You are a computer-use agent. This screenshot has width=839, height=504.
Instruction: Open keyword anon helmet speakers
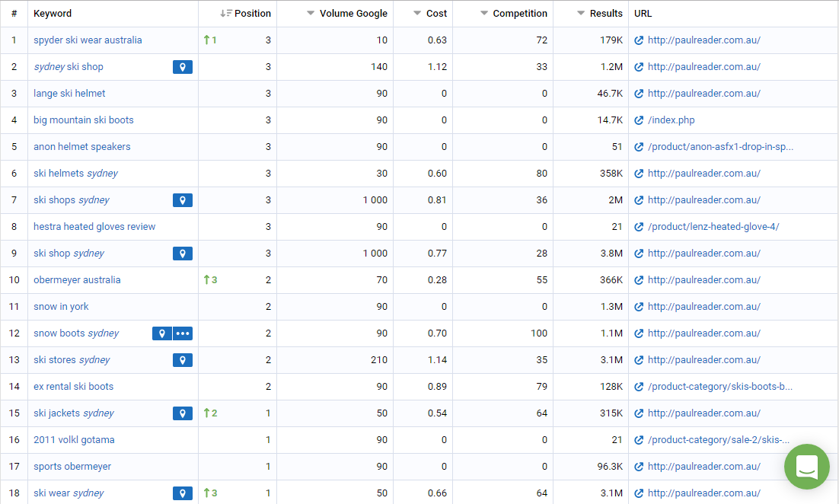(82, 147)
